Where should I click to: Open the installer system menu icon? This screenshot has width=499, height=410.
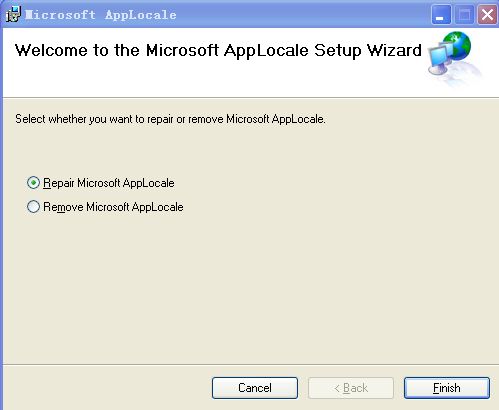coord(14,14)
